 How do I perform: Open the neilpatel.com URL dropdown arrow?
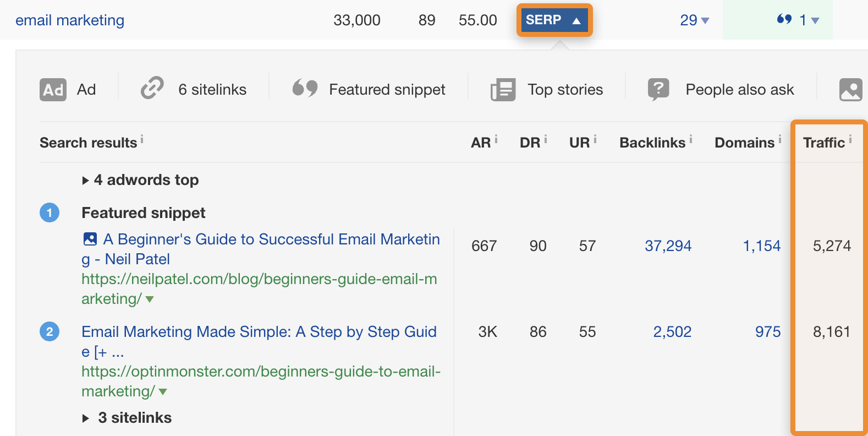(150, 299)
